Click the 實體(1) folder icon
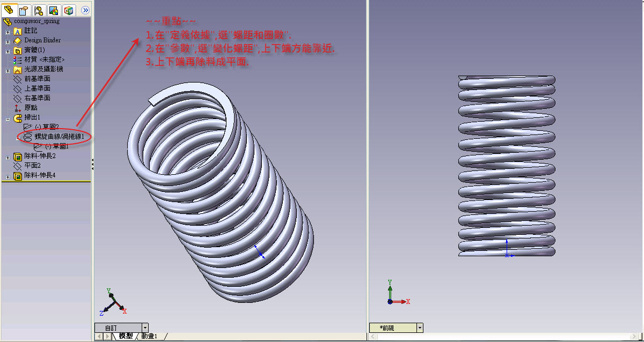This screenshot has height=342, width=644. [x=18, y=50]
